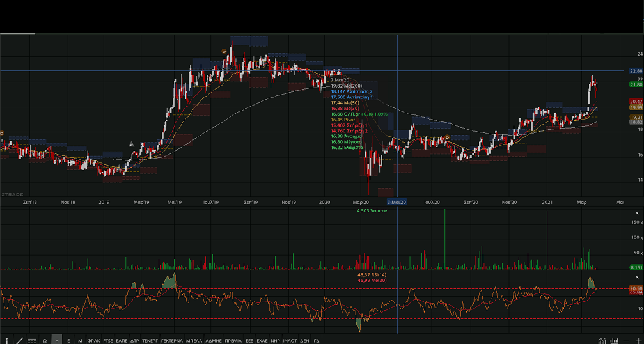Screen dimensions: 644x344
Task: Open the indicators chart icon
Action: (602, 340)
